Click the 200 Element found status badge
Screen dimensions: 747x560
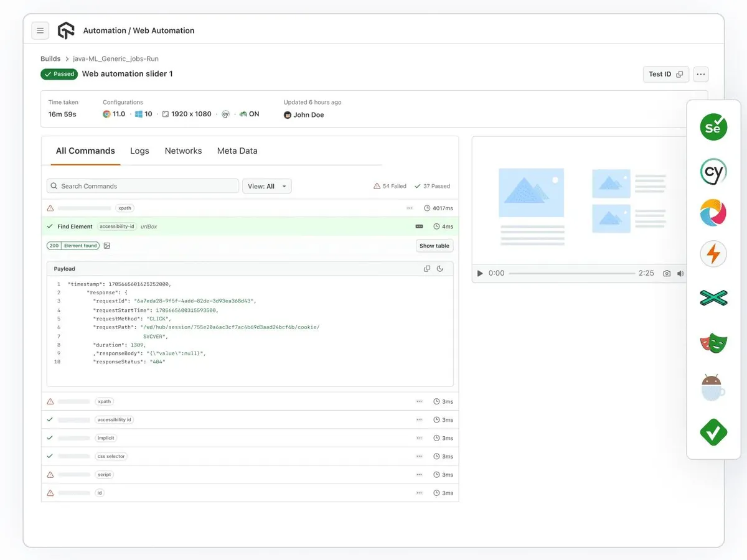tap(73, 246)
